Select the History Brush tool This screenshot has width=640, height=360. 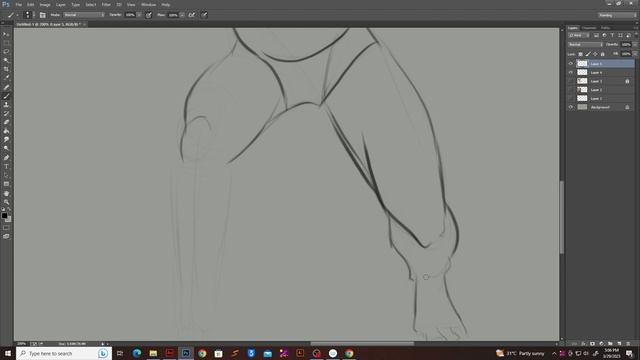(6, 113)
